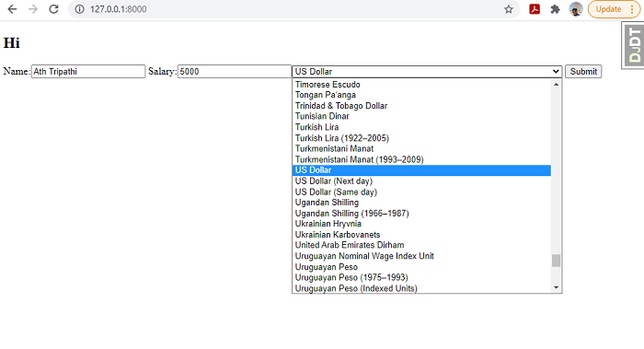Select Ukrainian Karbovanets
This screenshot has height=349, width=644.
421,234
